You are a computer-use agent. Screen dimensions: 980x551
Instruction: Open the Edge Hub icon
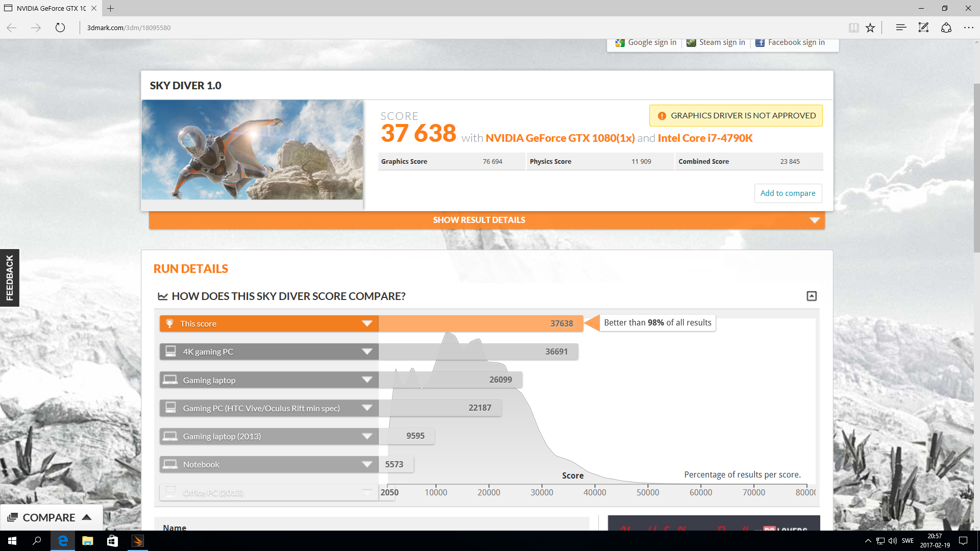tap(901, 28)
